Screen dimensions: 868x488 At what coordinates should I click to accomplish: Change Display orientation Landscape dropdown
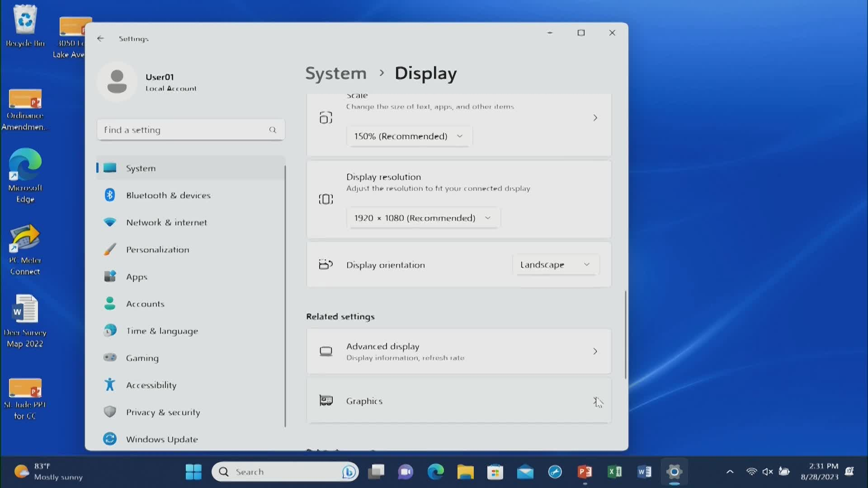tap(555, 265)
